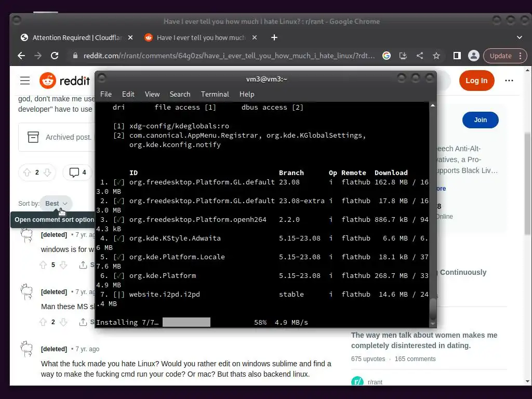The height and width of the screenshot is (399, 532).
Task: Upvote the 'windows is for' comment
Action: tap(43, 265)
